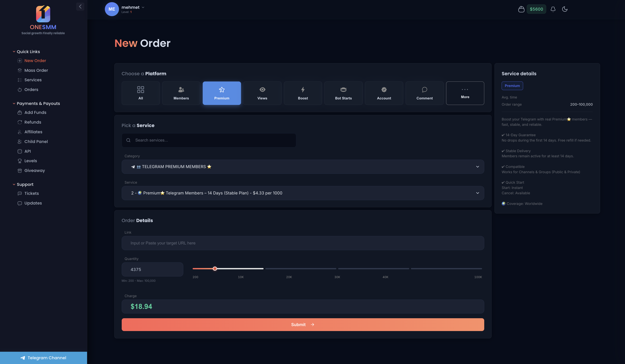
Task: Click the Updates message icon
Action: [20, 203]
